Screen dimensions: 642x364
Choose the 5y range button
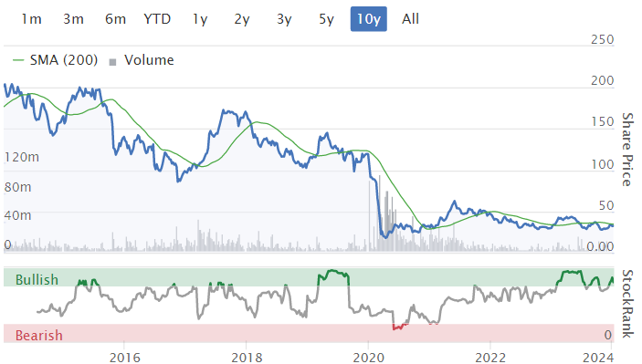(x=326, y=19)
